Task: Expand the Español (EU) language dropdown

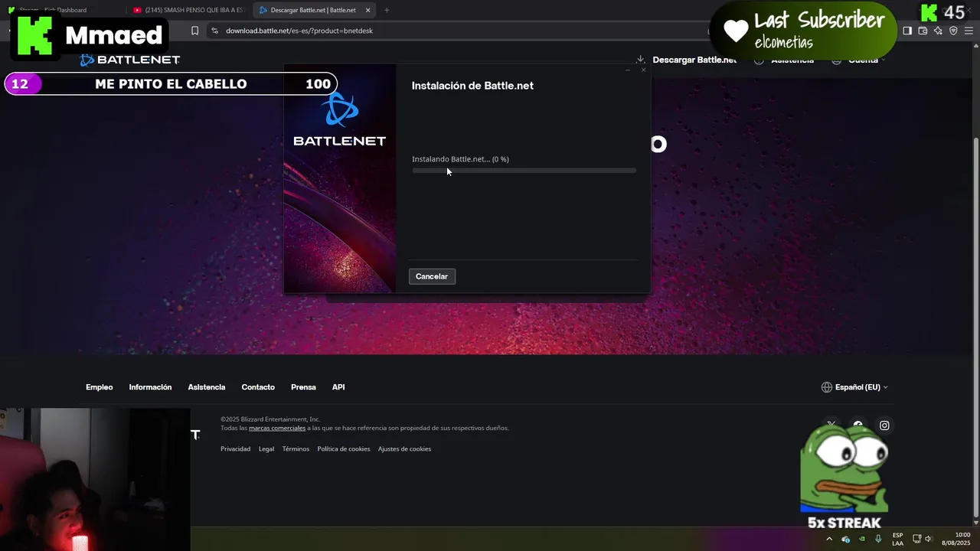Action: click(x=854, y=387)
